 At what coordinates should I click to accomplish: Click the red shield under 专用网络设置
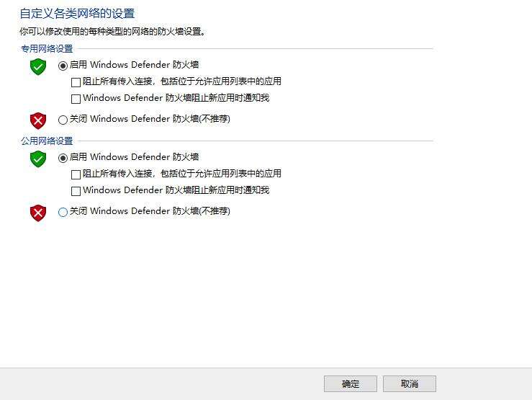coord(38,120)
